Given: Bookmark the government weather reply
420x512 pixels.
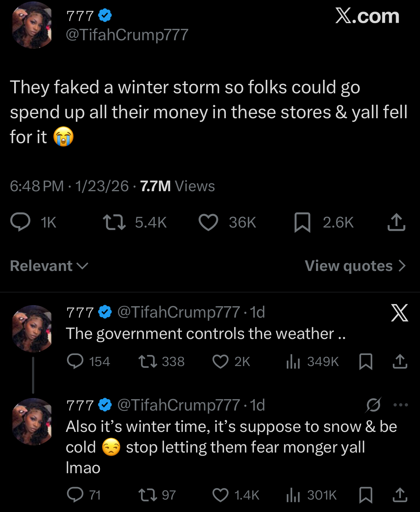Looking at the screenshot, I should coord(366,361).
